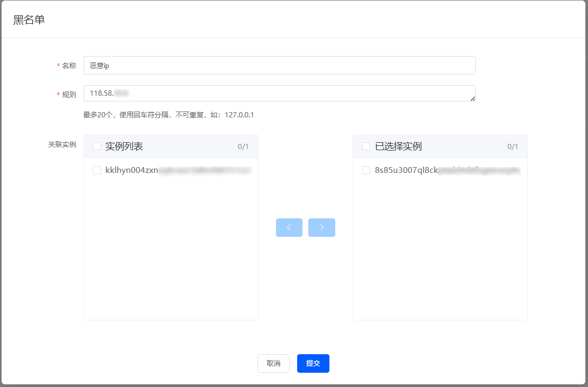The width and height of the screenshot is (588, 387).
Task: Check the kklhyn004zxn instance checkbox
Action: (97, 170)
